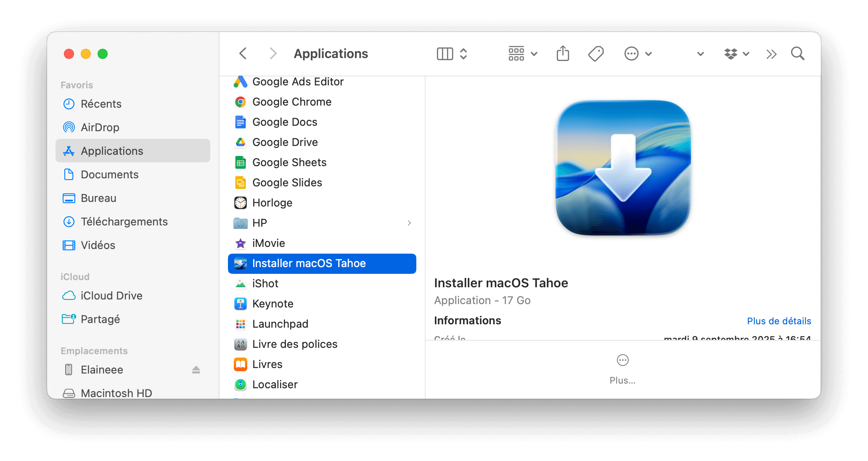
Task: Click the Google Docs app icon
Action: coord(241,122)
